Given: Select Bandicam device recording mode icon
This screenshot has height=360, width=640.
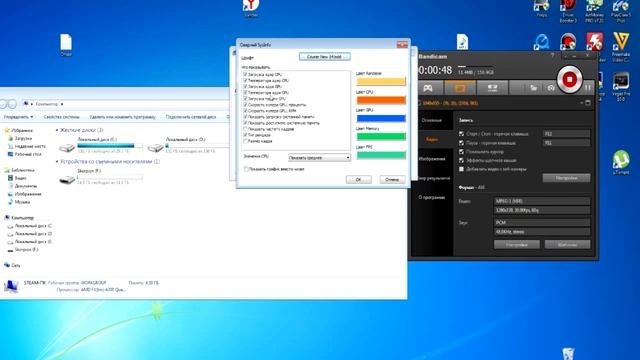Looking at the screenshot, I should point(492,88).
